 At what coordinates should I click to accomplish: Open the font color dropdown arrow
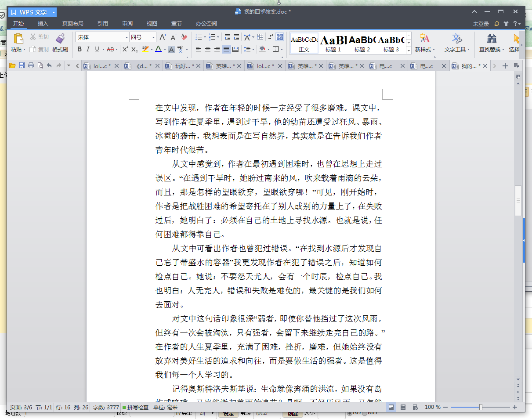tap(164, 49)
